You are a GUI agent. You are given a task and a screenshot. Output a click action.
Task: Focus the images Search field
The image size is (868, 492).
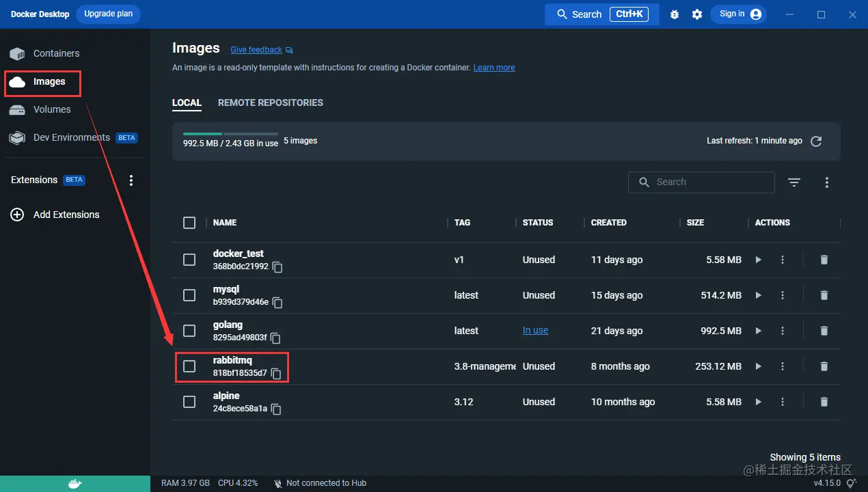click(701, 182)
